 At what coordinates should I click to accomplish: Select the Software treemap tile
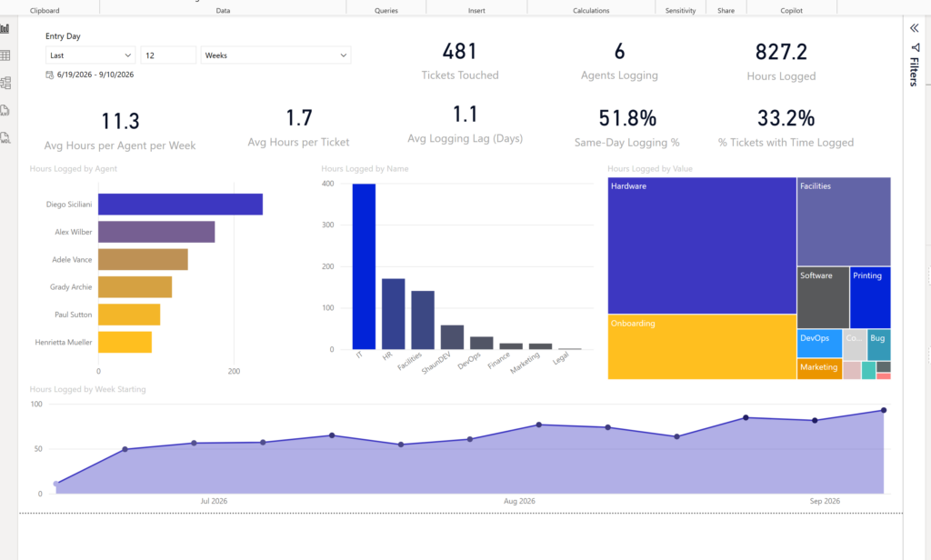pyautogui.click(x=823, y=297)
